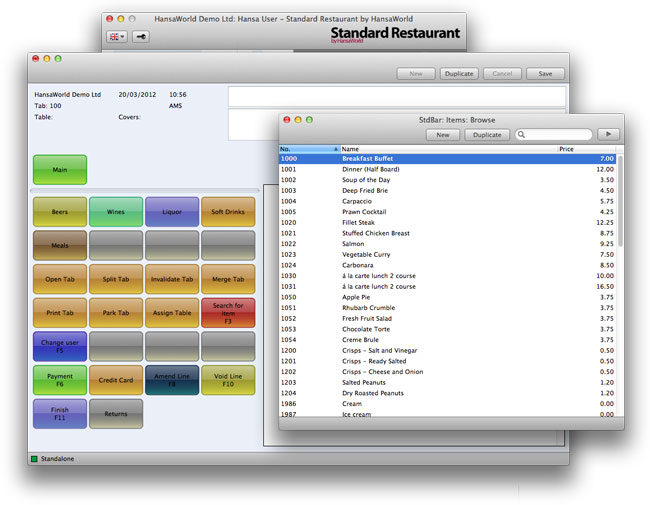Viewport: 650px width, 505px height.
Task: Click the Name column header
Action: (449, 149)
